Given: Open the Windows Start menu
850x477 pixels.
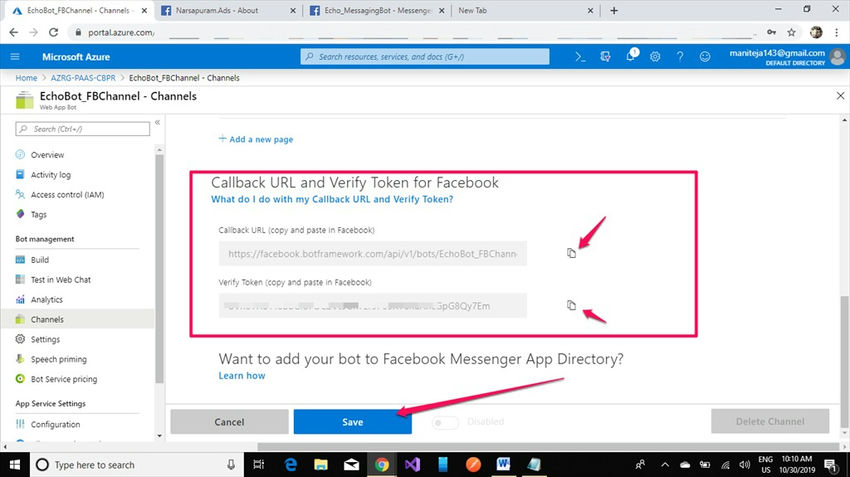Looking at the screenshot, I should (x=15, y=465).
